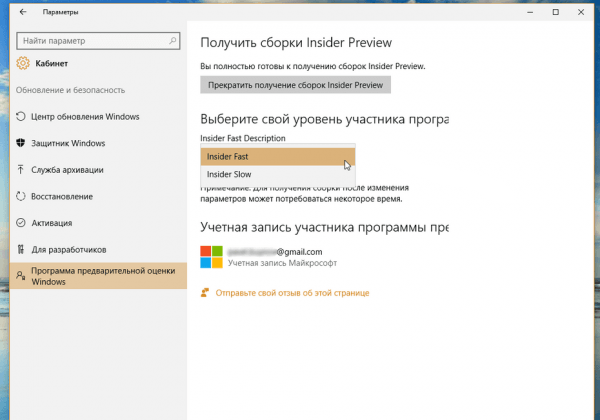Click the Учетная запись Майкрософт label
The image size is (600, 420).
pyautogui.click(x=282, y=263)
